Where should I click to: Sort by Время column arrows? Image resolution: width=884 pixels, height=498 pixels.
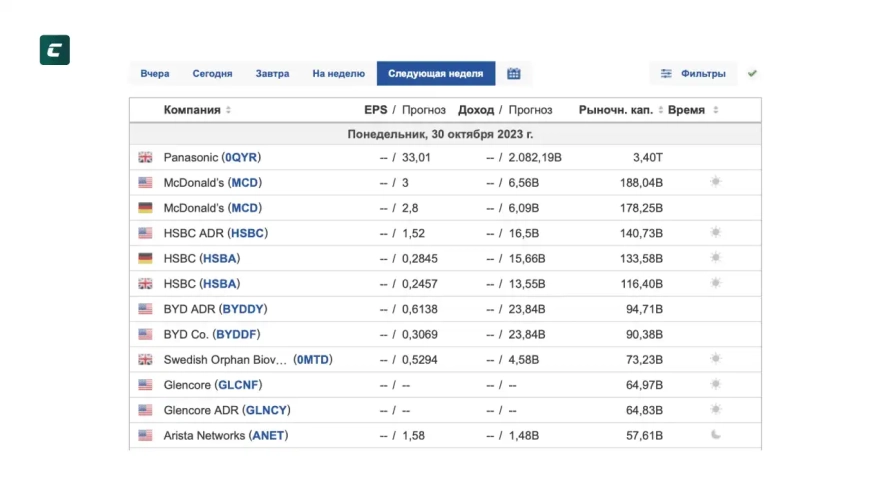pyautogui.click(x=716, y=111)
